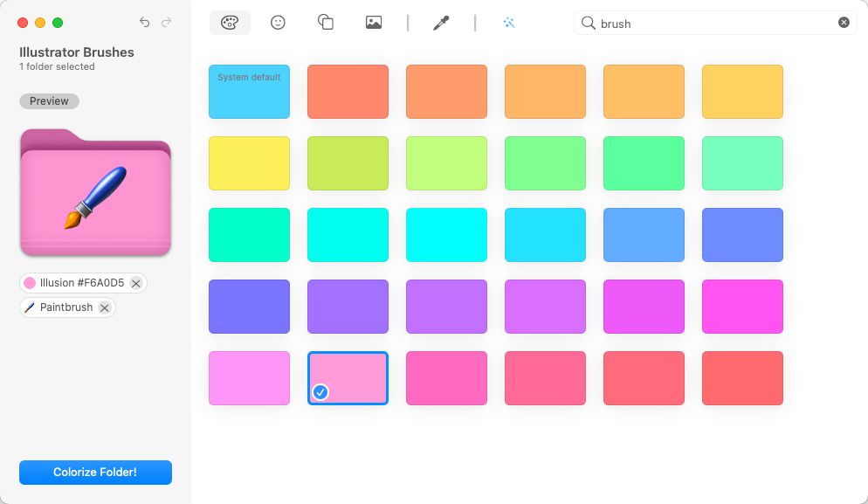Click the magnifier search icon

(588, 23)
